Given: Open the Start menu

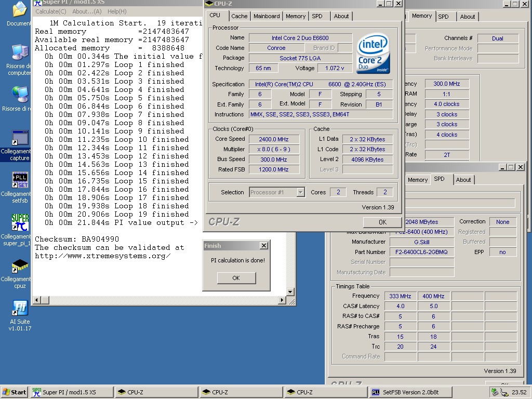Looking at the screenshot, I should click(x=14, y=392).
